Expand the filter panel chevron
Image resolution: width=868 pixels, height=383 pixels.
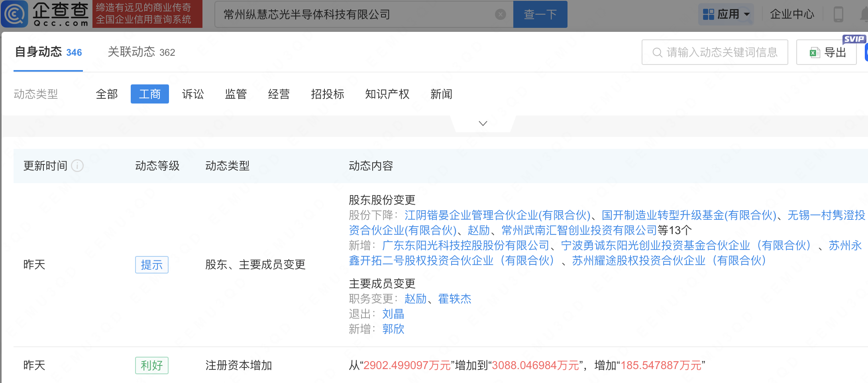pyautogui.click(x=483, y=123)
